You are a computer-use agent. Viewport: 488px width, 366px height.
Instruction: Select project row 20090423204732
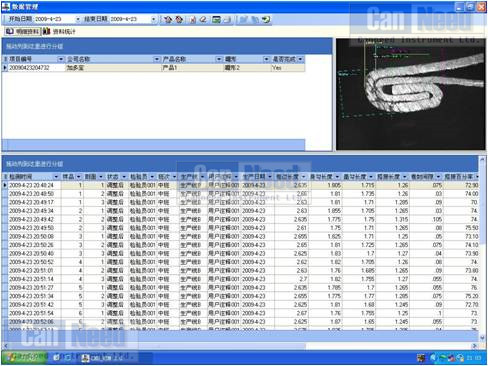click(x=153, y=68)
